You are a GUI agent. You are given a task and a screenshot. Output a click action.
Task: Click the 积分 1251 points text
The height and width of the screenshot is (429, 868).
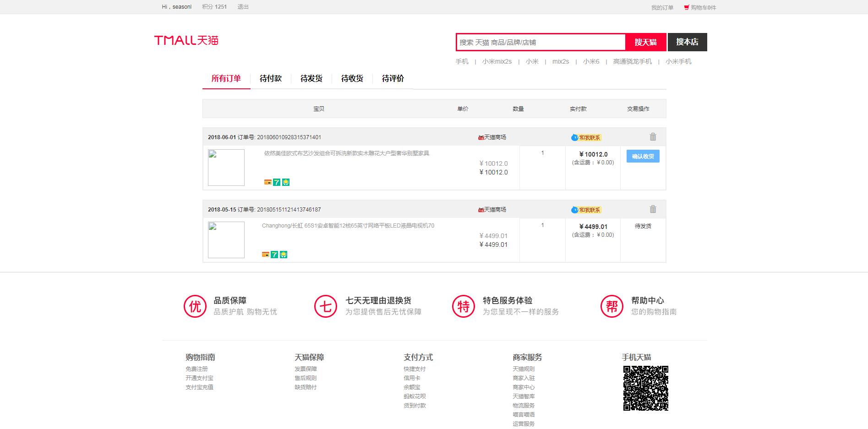pyautogui.click(x=214, y=7)
